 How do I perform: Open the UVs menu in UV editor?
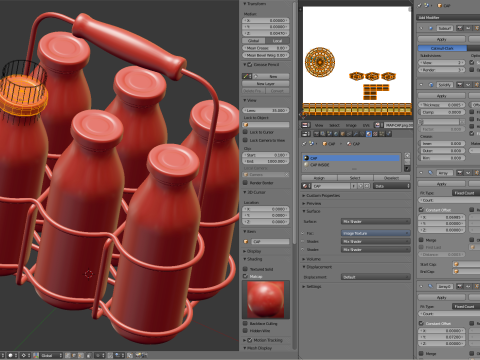[x=366, y=125]
